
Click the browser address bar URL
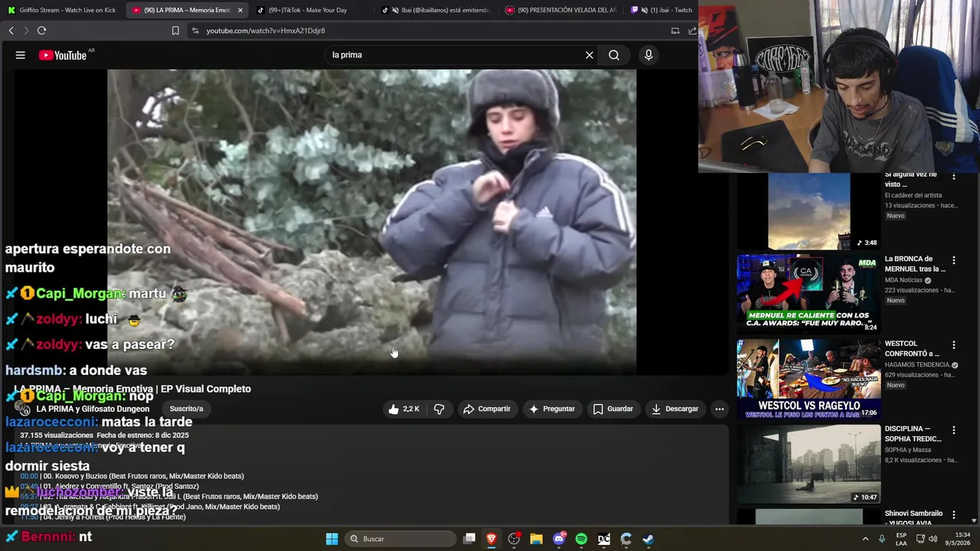266,31
